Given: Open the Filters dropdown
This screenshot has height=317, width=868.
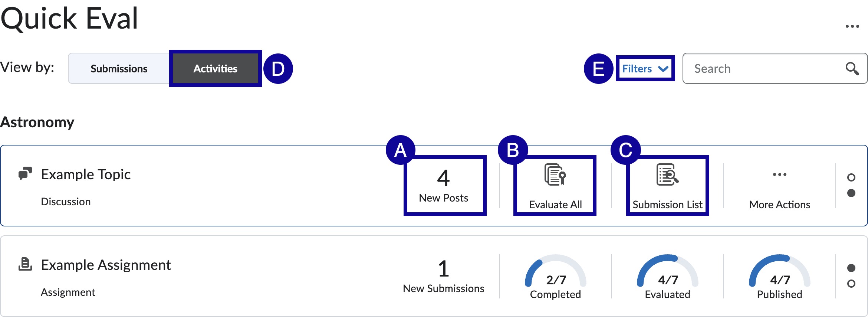Looking at the screenshot, I should click(644, 68).
